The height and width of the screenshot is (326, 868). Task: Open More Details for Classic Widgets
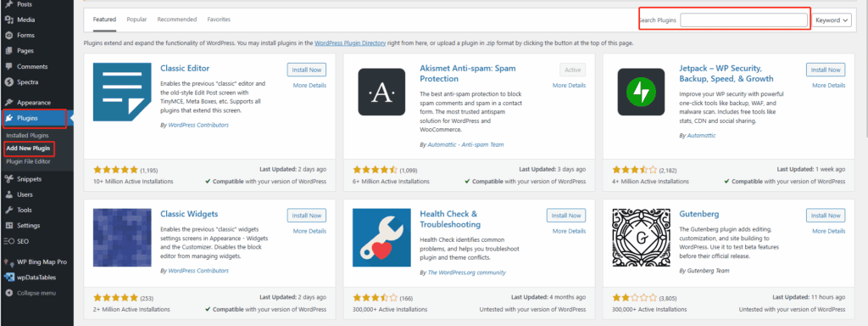(x=309, y=231)
